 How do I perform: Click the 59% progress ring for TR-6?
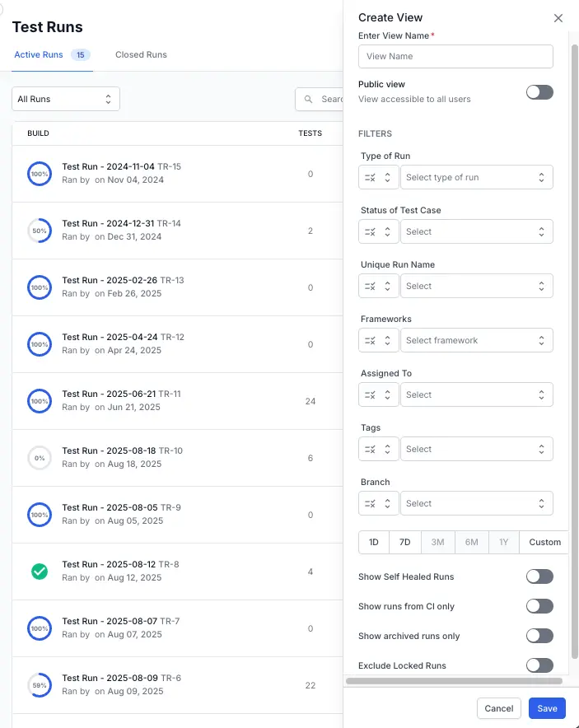pos(40,684)
